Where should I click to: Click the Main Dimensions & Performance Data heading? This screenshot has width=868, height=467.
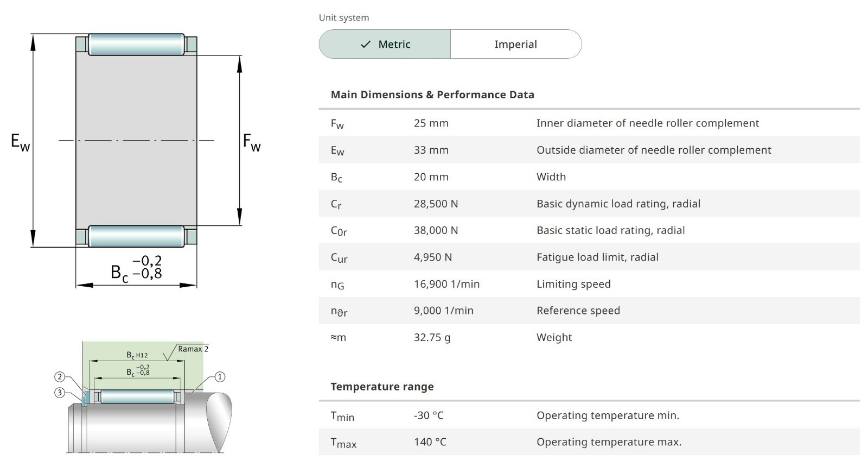pos(432,94)
